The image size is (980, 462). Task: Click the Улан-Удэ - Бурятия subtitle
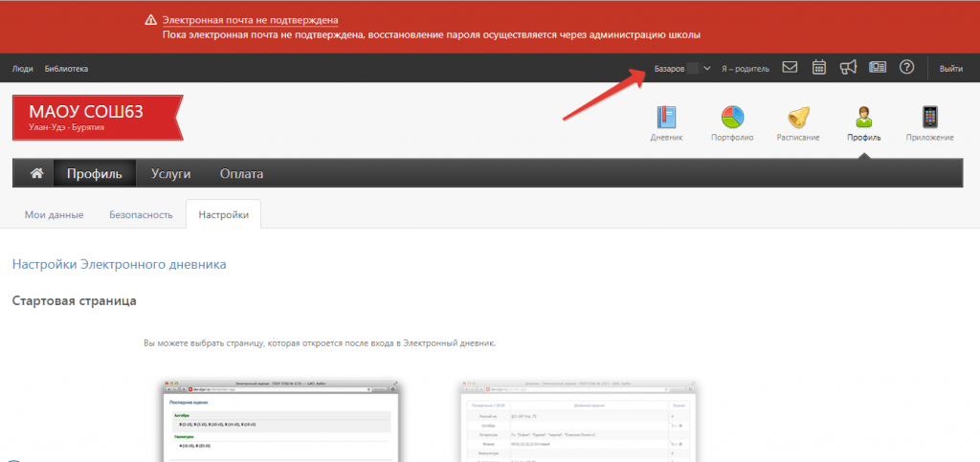[x=66, y=127]
